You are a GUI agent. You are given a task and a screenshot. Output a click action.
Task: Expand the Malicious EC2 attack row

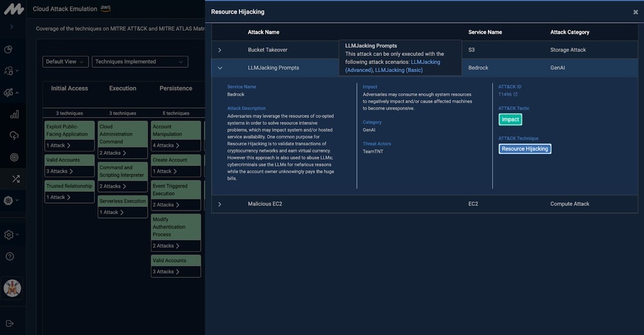[220, 204]
